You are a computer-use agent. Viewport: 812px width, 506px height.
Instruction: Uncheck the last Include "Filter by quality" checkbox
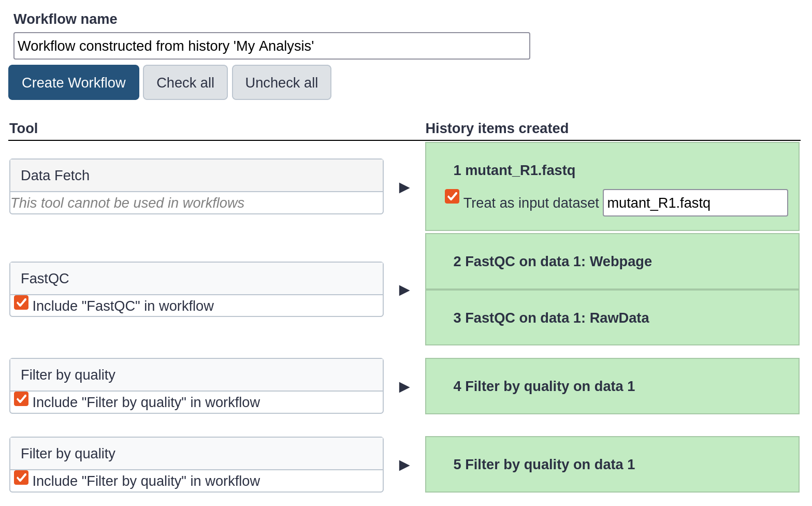pyautogui.click(x=21, y=478)
